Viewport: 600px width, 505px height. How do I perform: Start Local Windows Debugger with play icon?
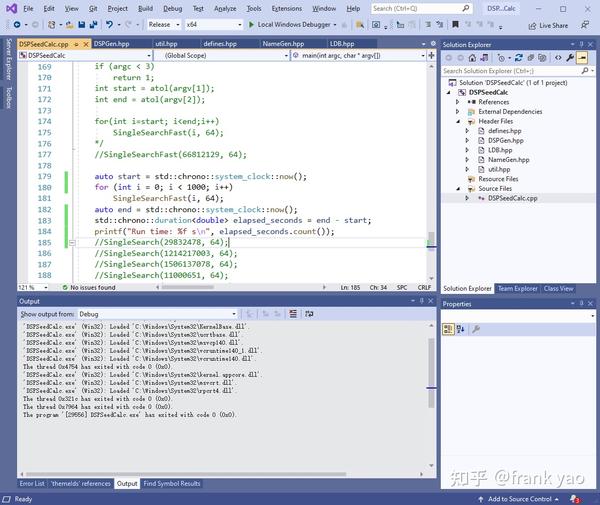(x=250, y=24)
